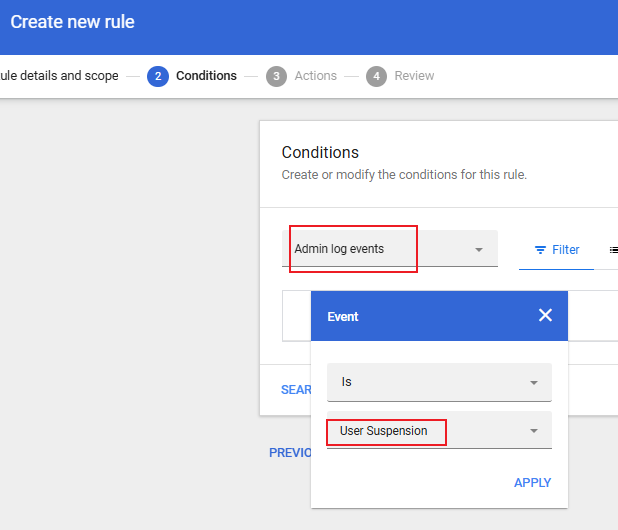Select the Conditions step label
Viewport: 618px width, 530px height.
206,76
